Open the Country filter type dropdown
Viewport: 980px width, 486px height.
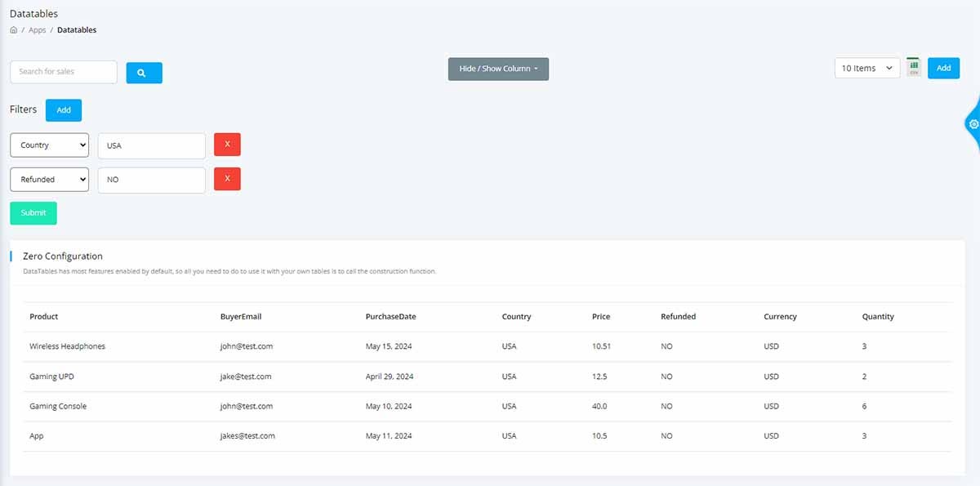click(49, 145)
